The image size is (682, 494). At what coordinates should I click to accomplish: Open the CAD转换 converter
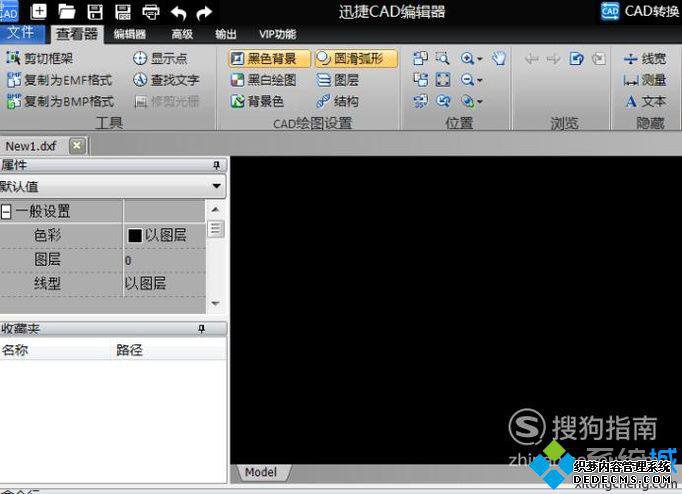[x=641, y=11]
